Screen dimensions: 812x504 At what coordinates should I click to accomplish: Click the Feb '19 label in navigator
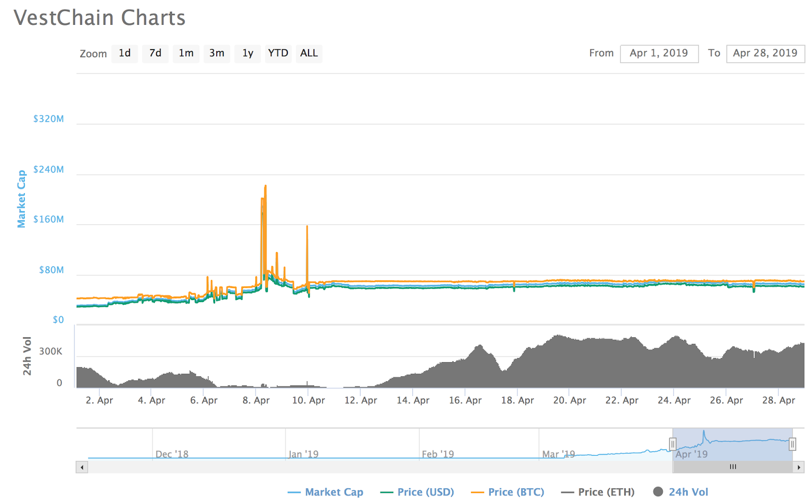coord(438,454)
